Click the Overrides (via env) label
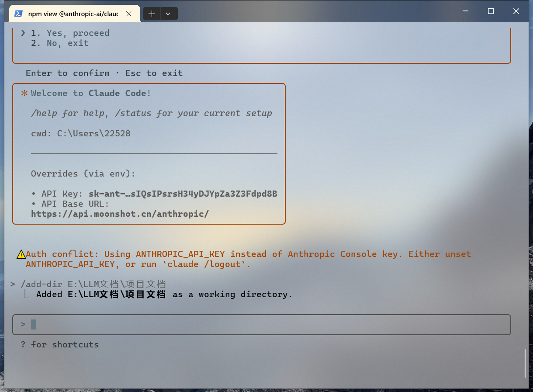Image resolution: width=533 pixels, height=392 pixels. click(83, 173)
